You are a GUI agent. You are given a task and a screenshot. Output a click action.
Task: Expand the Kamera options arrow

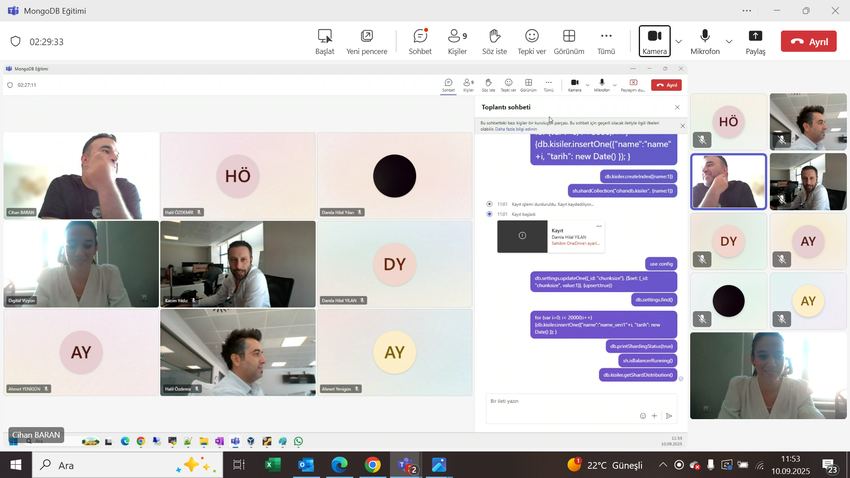(678, 42)
